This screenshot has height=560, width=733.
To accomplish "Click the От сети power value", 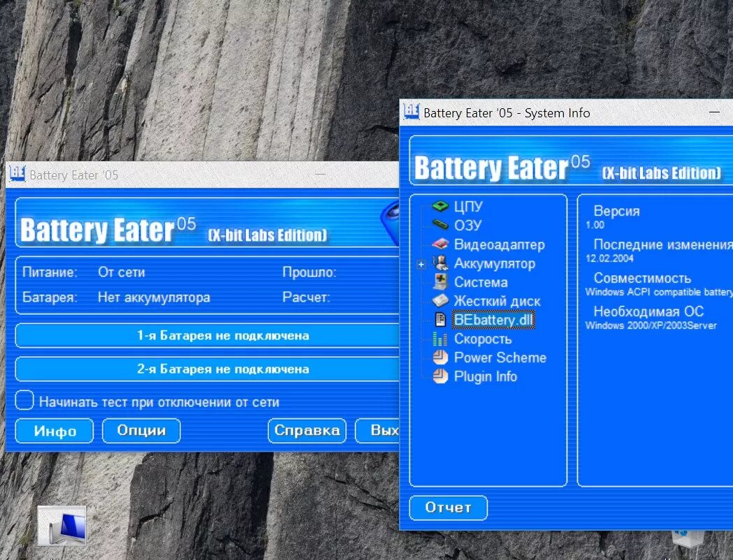I will (x=122, y=272).
